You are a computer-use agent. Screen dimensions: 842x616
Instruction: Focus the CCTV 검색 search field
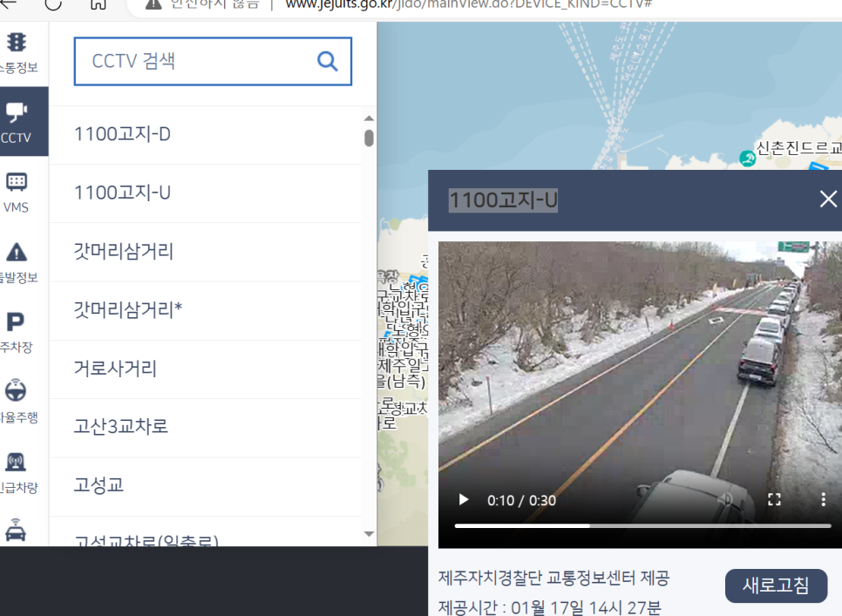click(x=213, y=61)
